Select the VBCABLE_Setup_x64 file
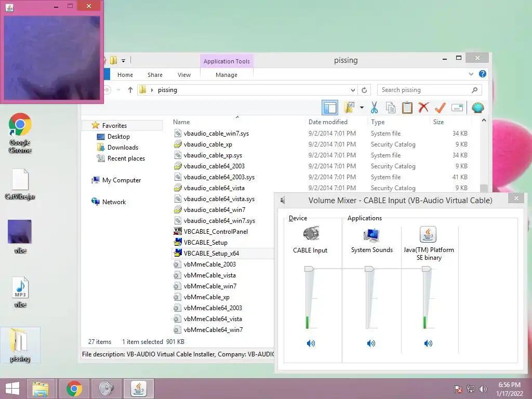This screenshot has width=532, height=399. pyautogui.click(x=211, y=253)
